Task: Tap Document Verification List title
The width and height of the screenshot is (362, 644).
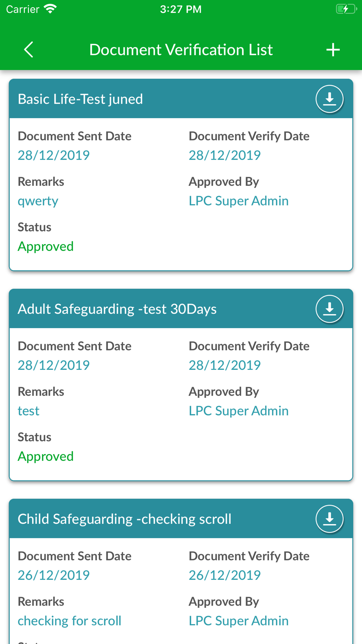Action: tap(181, 50)
